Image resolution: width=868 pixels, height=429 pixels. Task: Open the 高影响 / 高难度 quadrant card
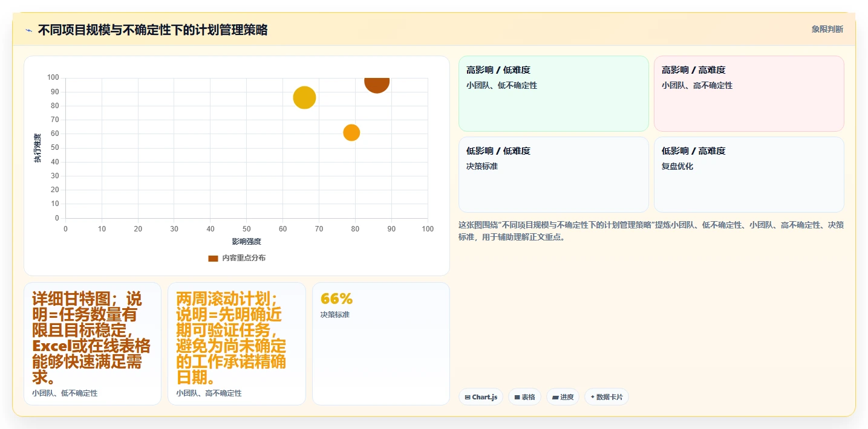pos(749,94)
